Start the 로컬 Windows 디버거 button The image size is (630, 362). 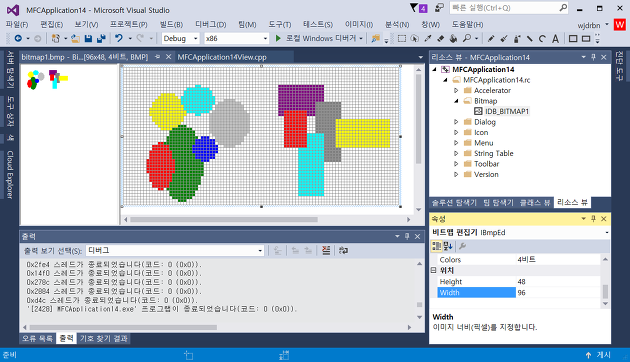tap(319, 38)
